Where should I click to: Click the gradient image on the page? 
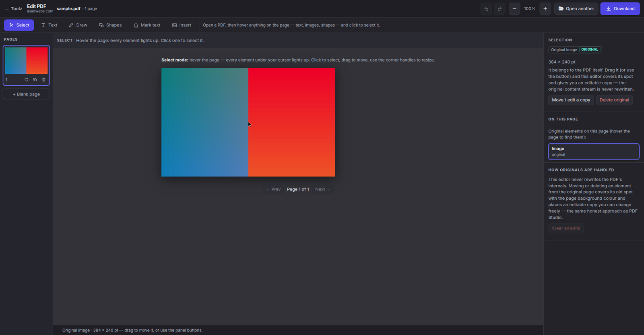(x=248, y=122)
